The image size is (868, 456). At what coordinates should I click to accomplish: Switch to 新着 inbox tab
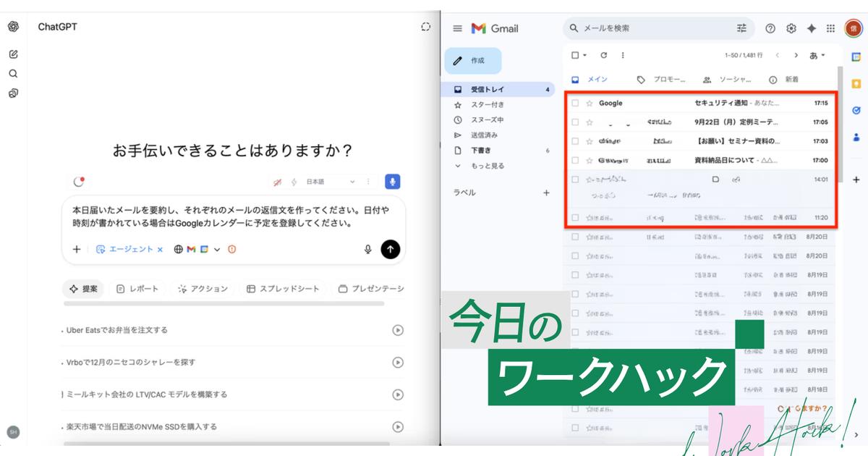(x=785, y=80)
